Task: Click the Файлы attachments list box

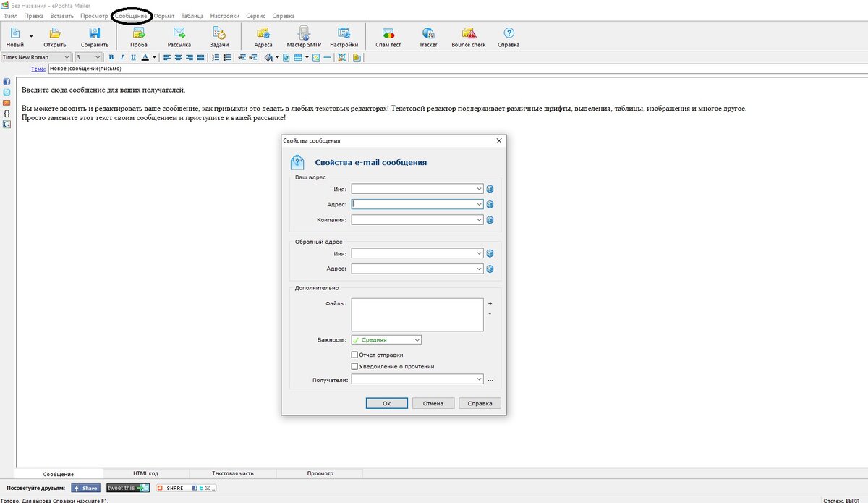Action: tap(417, 315)
